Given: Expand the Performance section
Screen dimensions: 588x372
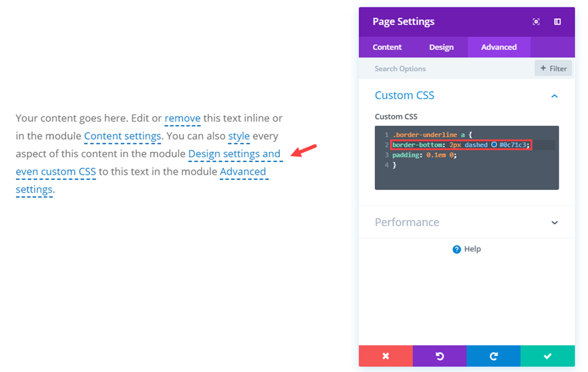Looking at the screenshot, I should click(x=554, y=223).
